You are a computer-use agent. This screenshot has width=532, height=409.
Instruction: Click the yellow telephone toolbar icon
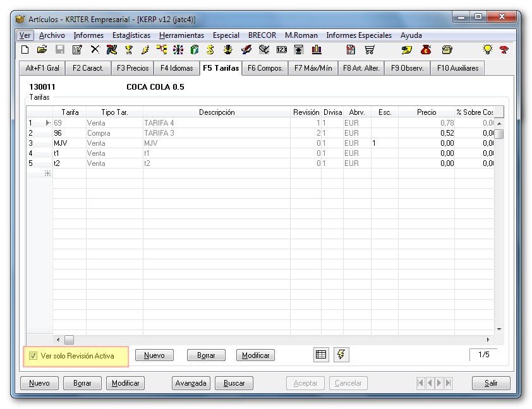(447, 50)
